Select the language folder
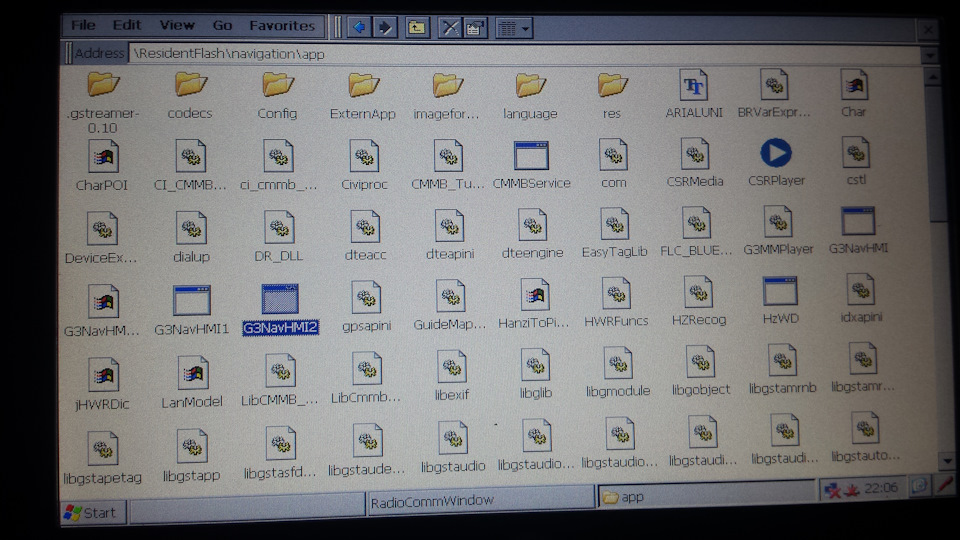This screenshot has width=960, height=540. tap(530, 97)
